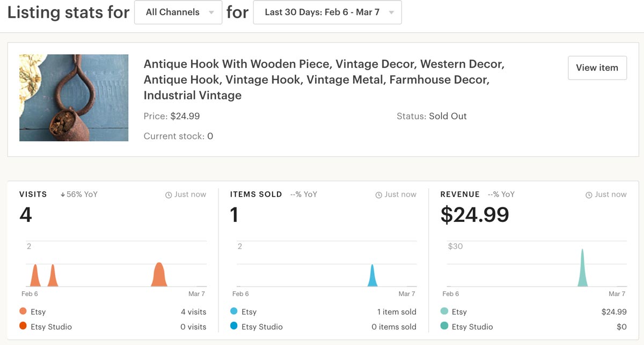Open the Last 30 Days date range dropdown
The height and width of the screenshot is (345, 644).
(x=327, y=12)
